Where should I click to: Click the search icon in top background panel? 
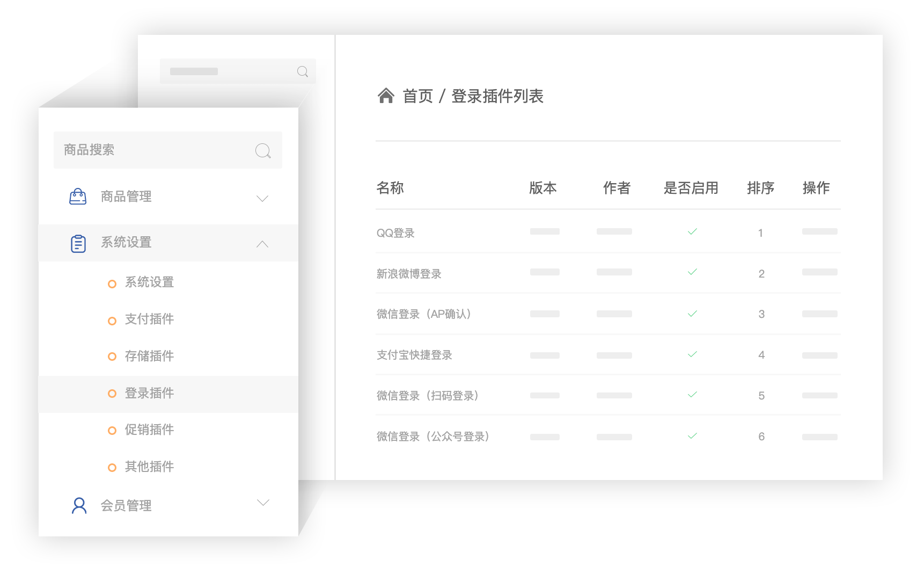coord(303,71)
